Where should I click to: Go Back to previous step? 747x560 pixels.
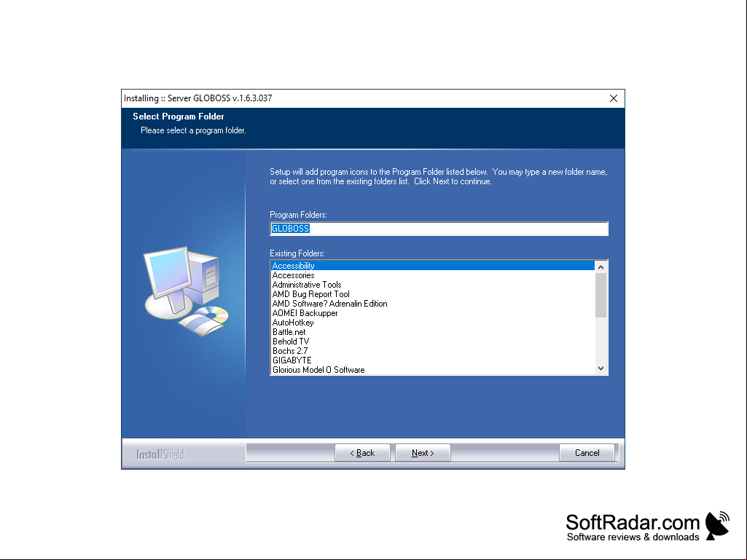[x=362, y=453]
